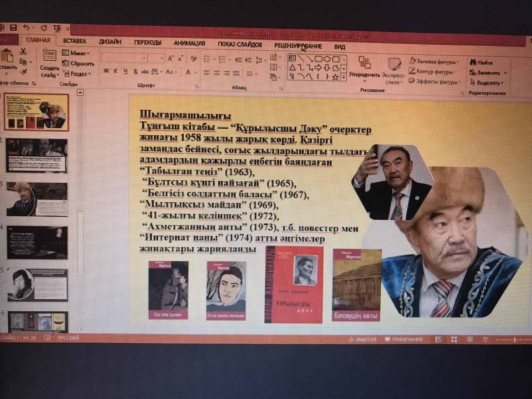The image size is (532, 399).
Task: Toggle bold formatting (Ж)
Action: [106, 71]
